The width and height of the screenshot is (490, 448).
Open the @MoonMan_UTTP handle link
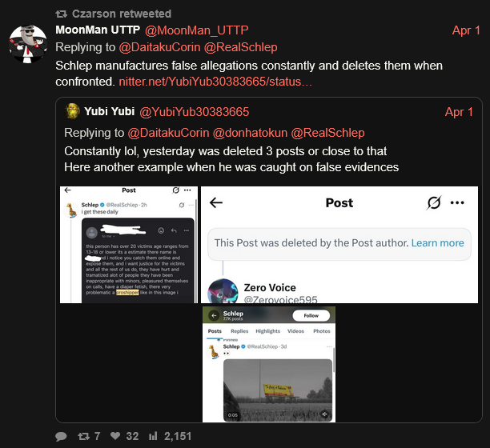pos(197,30)
